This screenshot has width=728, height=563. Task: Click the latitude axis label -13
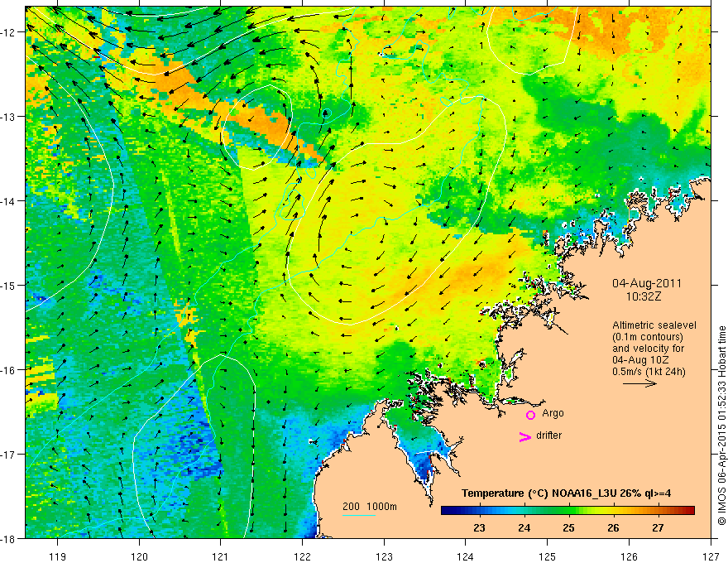pyautogui.click(x=8, y=117)
